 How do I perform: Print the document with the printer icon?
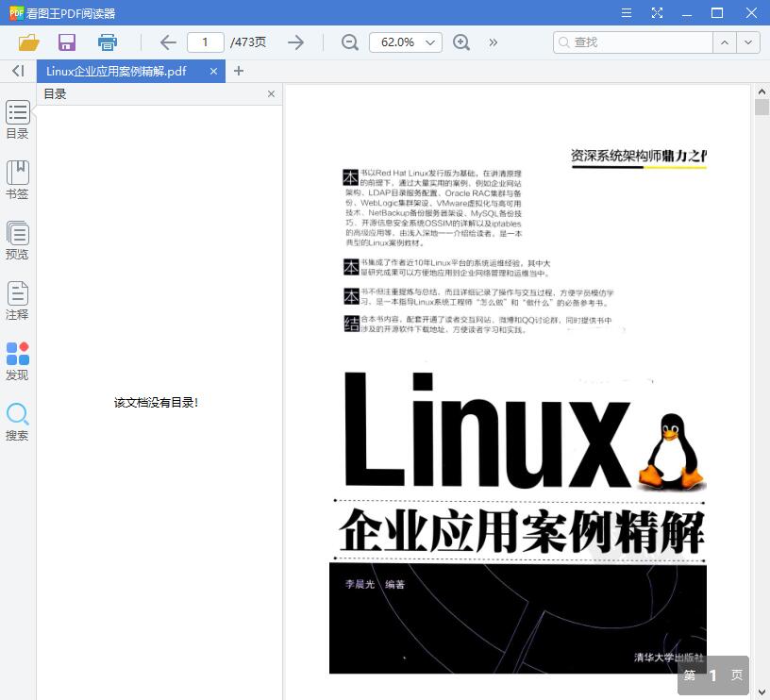(107, 42)
